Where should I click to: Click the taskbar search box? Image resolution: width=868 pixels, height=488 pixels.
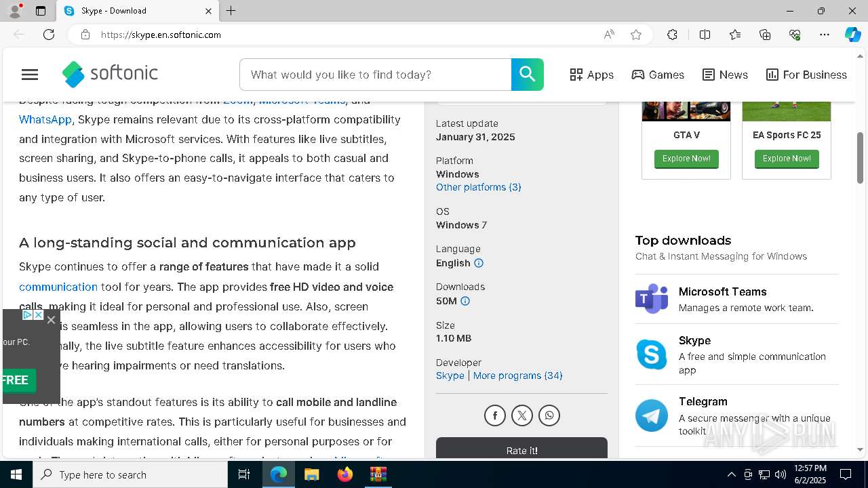[x=130, y=474]
